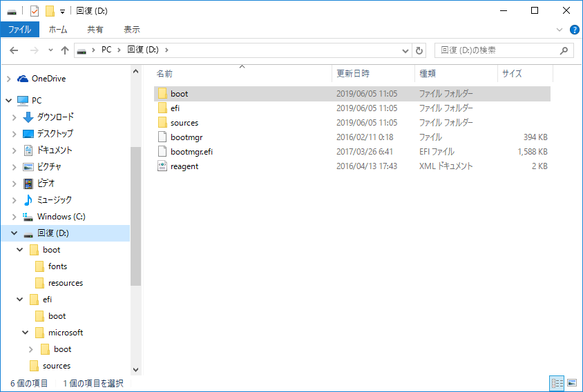583x392 pixels.
Task: Select PC in navigation pane
Action: [x=37, y=100]
